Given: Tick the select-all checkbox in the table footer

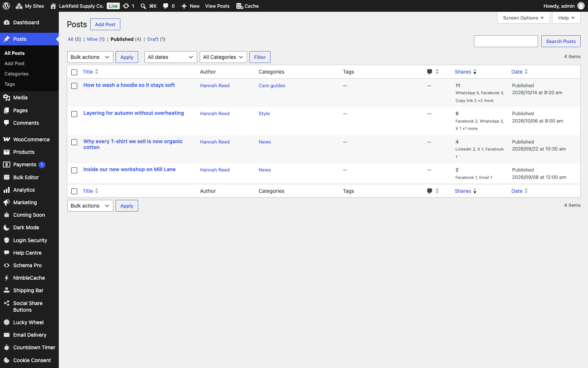Looking at the screenshot, I should click(x=74, y=191).
